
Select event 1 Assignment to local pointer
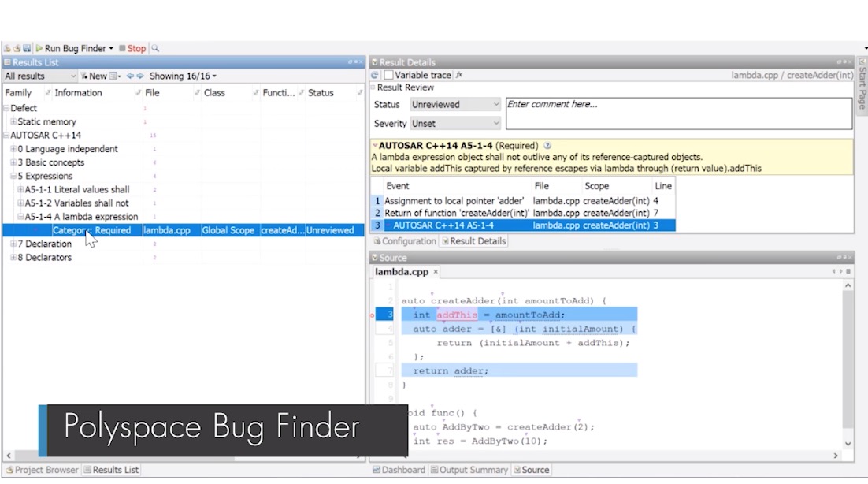point(522,201)
